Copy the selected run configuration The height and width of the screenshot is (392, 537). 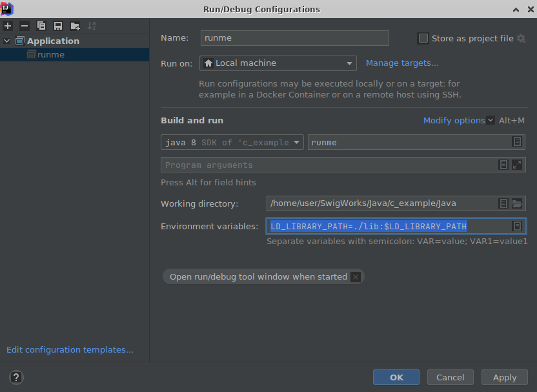pyautogui.click(x=41, y=26)
